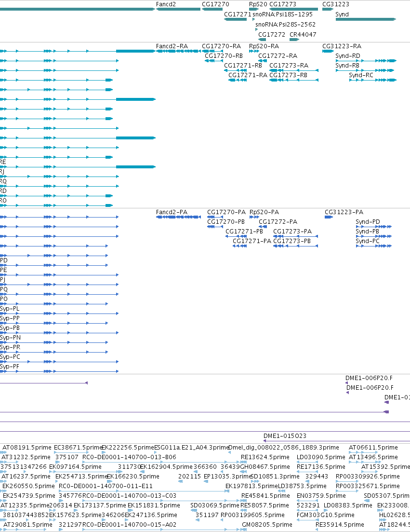Image resolution: width=410 pixels, height=532 pixels.
Task: Select the Synd gene label
Action: click(x=342, y=14)
